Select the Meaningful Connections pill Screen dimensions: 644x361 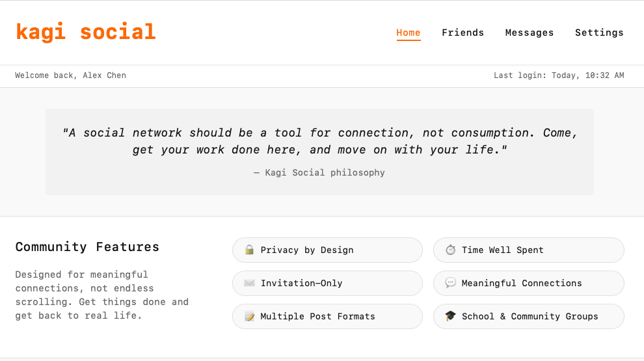[x=528, y=283]
